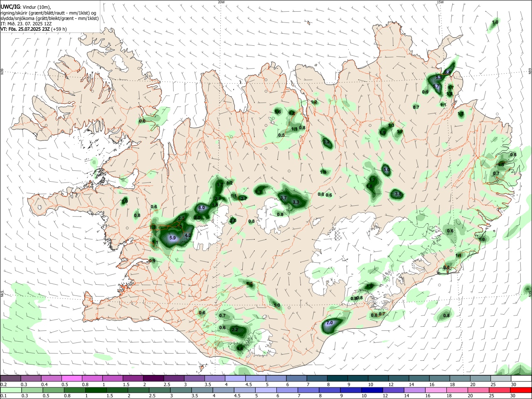Pick the magenta 1 swatch in upper legend row
The height and width of the screenshot is (399, 532).
[113, 379]
